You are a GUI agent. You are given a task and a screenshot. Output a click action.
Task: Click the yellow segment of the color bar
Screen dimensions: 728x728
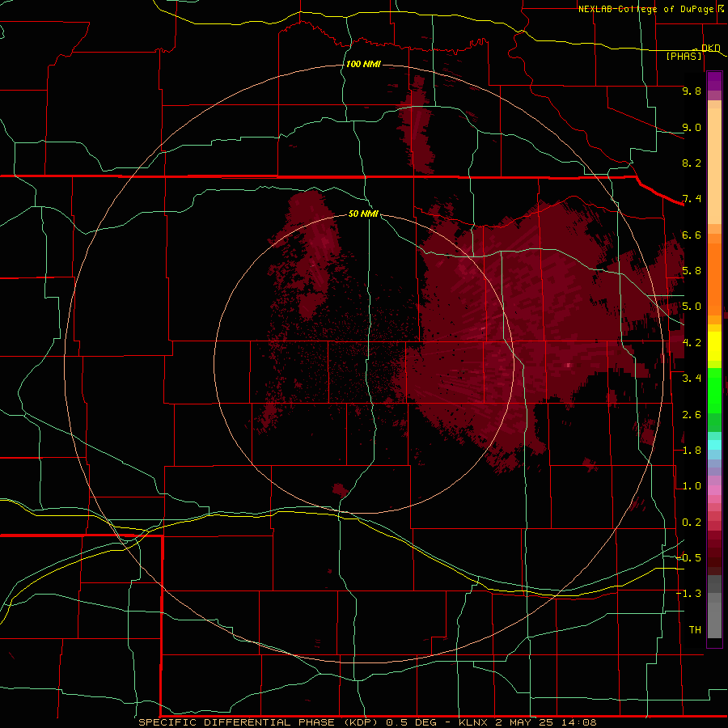tap(714, 346)
